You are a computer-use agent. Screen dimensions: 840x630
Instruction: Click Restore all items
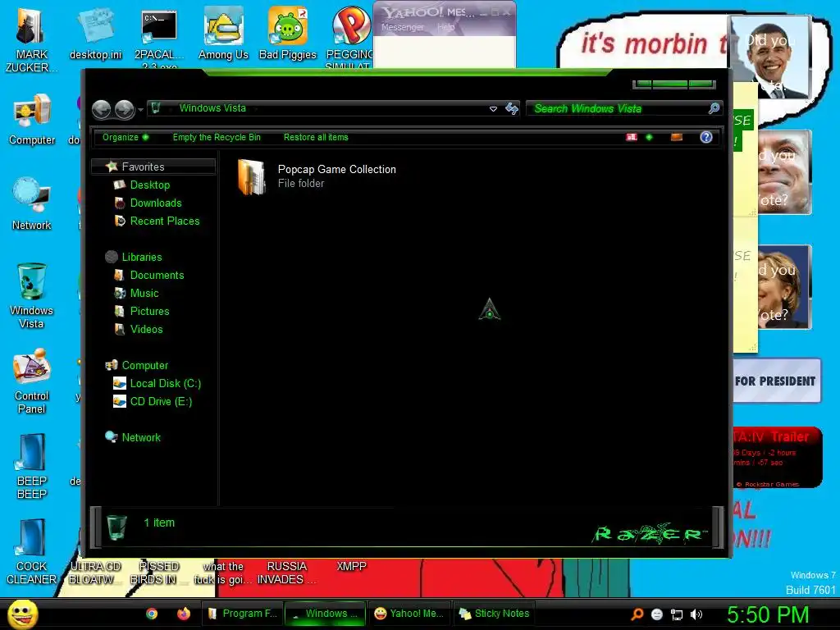coord(316,137)
